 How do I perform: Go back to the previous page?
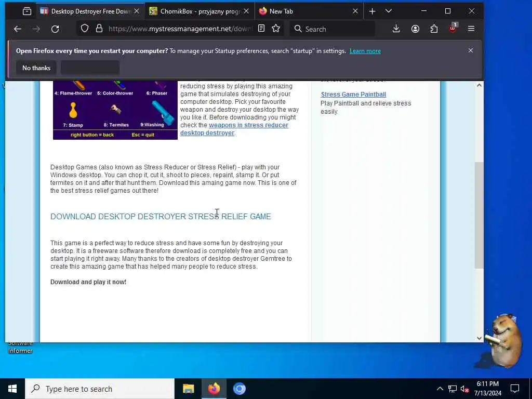click(x=18, y=29)
